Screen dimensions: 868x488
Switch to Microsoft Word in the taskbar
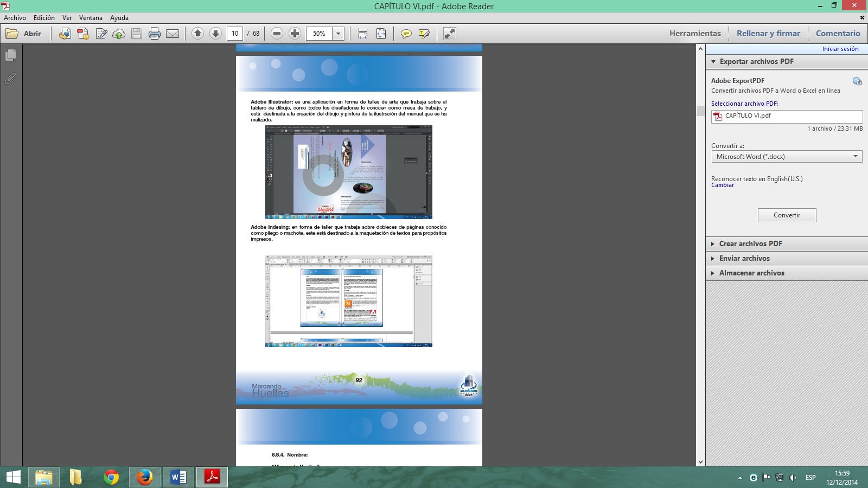point(178,477)
